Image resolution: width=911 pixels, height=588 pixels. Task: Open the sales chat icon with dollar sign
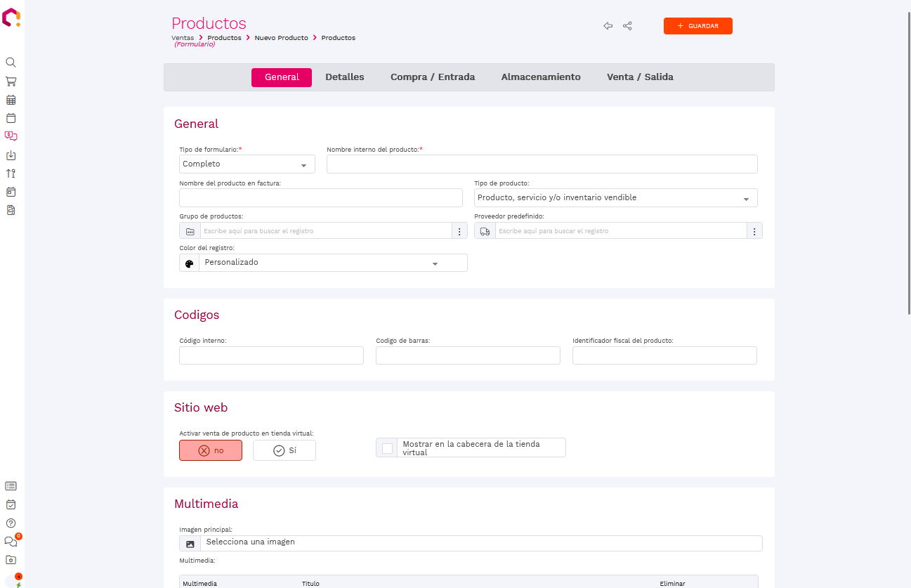(11, 136)
